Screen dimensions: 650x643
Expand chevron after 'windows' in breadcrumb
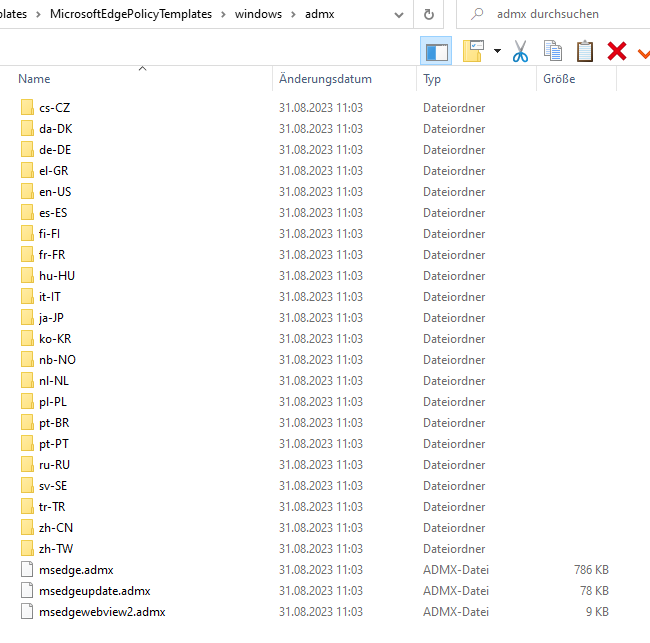[x=293, y=15]
